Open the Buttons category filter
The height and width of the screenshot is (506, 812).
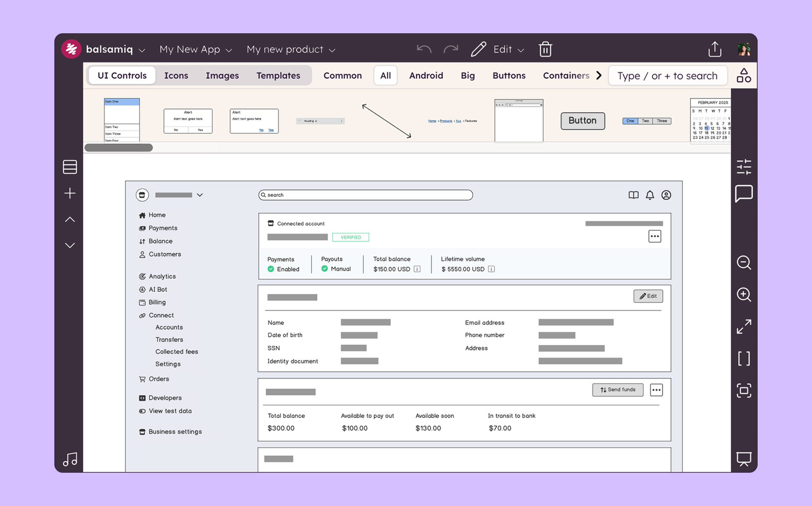coord(508,75)
